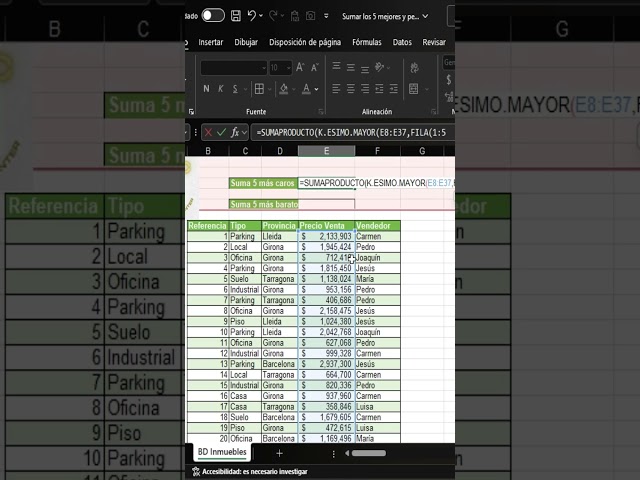Viewport: 640px width, 480px height.
Task: Click the Orientation text angle icon
Action: (380, 67)
